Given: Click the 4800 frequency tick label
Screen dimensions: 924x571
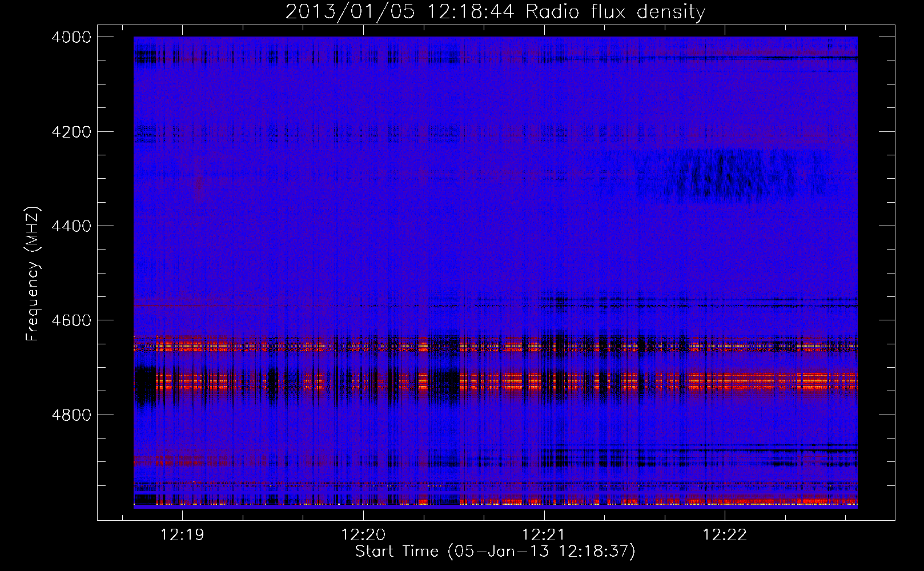Looking at the screenshot, I should tap(71, 415).
